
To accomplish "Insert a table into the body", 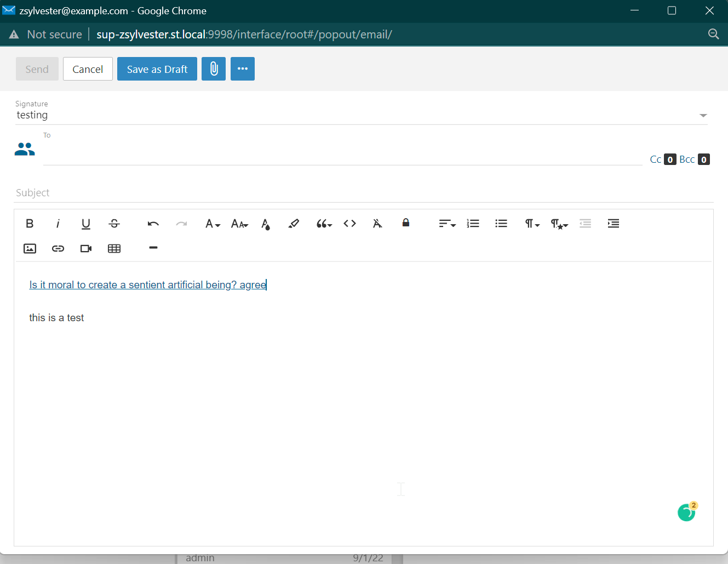I will pos(114,249).
